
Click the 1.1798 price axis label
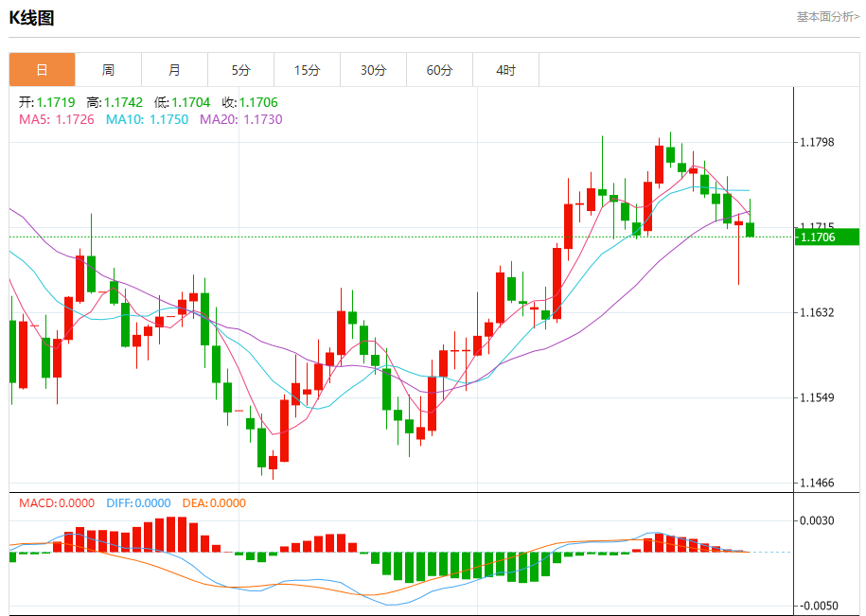pos(816,142)
